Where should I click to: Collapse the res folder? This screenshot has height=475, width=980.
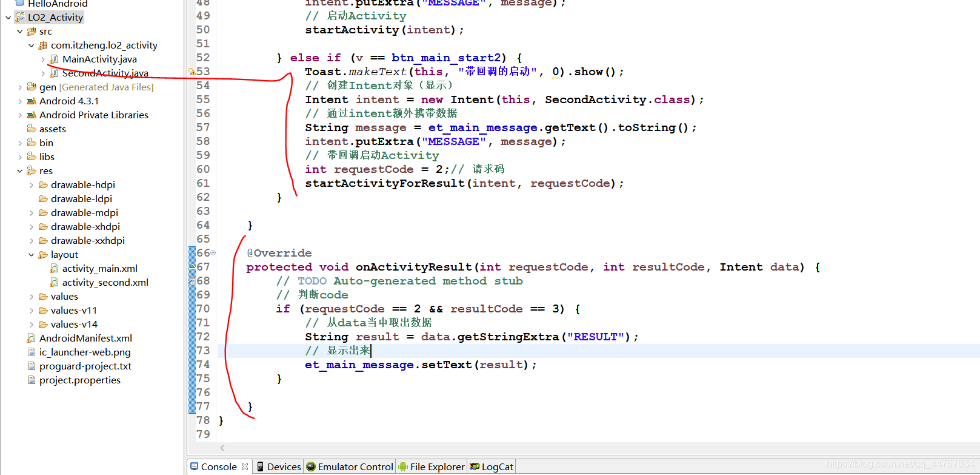(x=19, y=170)
